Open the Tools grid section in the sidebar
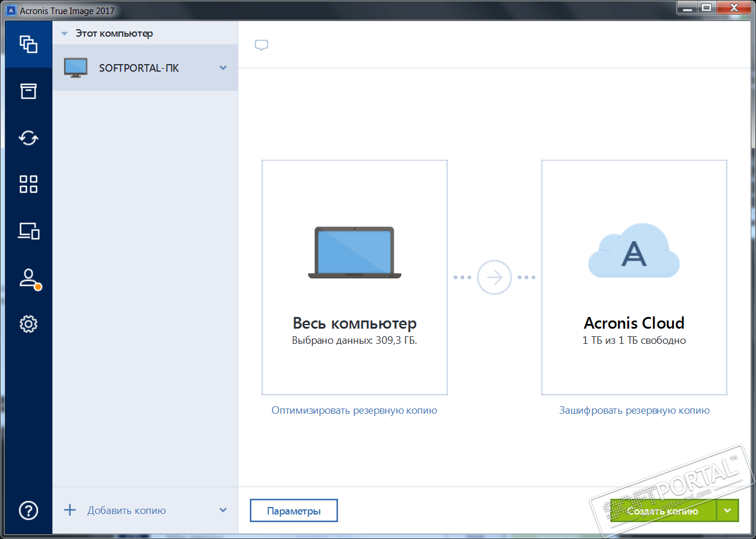The width and height of the screenshot is (756, 539). (28, 184)
